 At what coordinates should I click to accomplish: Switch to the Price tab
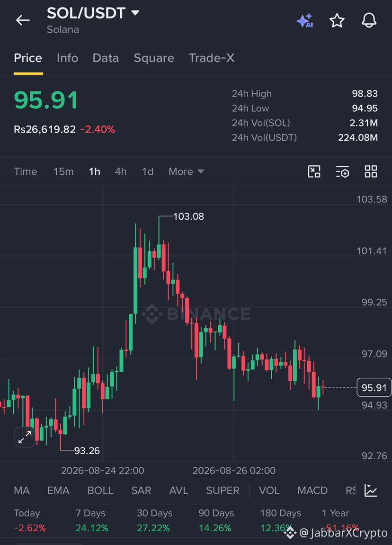[x=28, y=58]
